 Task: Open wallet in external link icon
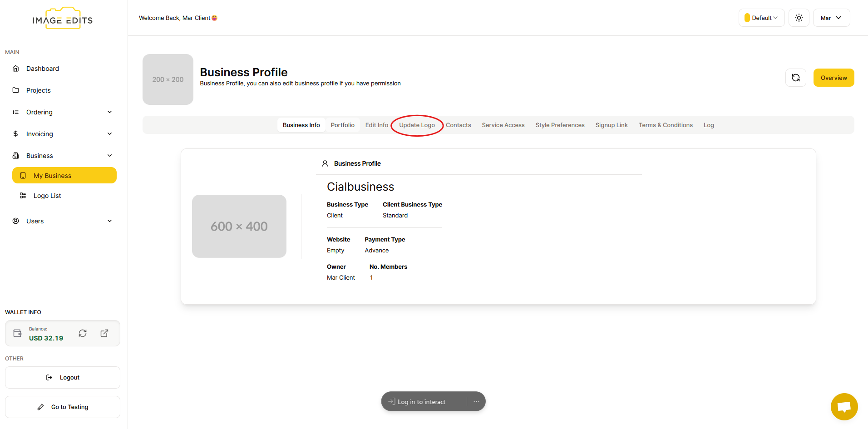pos(104,333)
